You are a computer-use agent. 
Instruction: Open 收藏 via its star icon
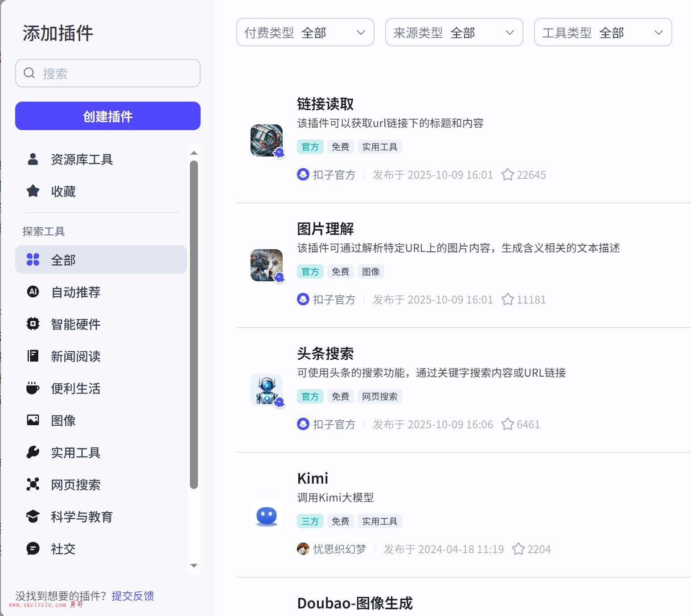pos(33,191)
